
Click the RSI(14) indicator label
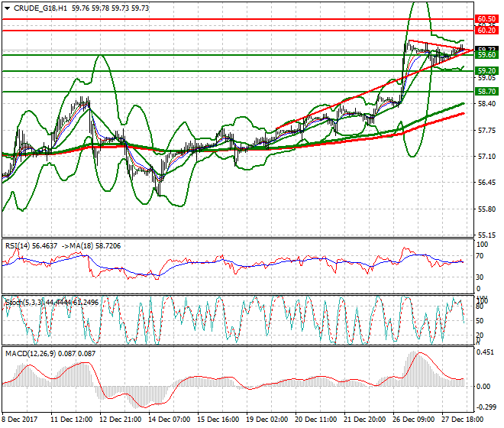[x=21, y=246]
